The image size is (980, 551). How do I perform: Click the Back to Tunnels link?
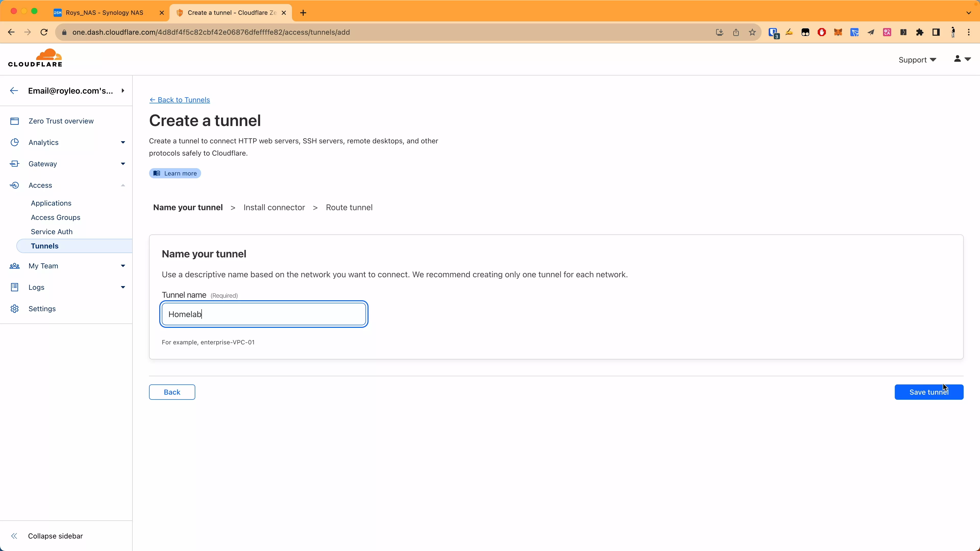180,99
